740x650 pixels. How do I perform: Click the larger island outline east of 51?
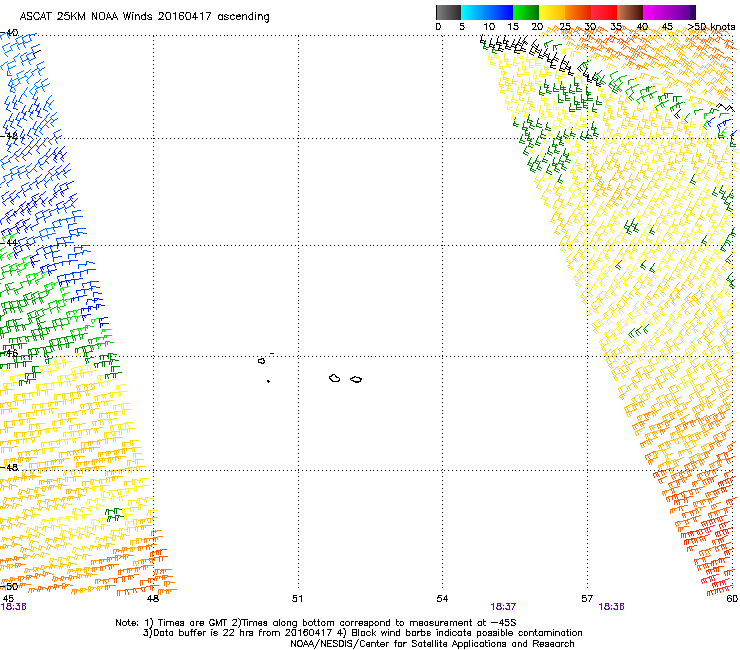pos(335,378)
